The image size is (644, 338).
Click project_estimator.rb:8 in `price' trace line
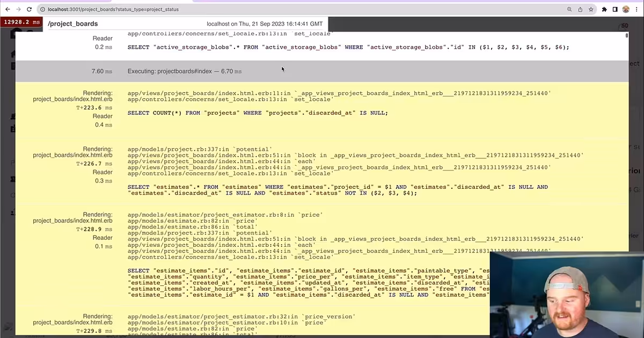(225, 215)
